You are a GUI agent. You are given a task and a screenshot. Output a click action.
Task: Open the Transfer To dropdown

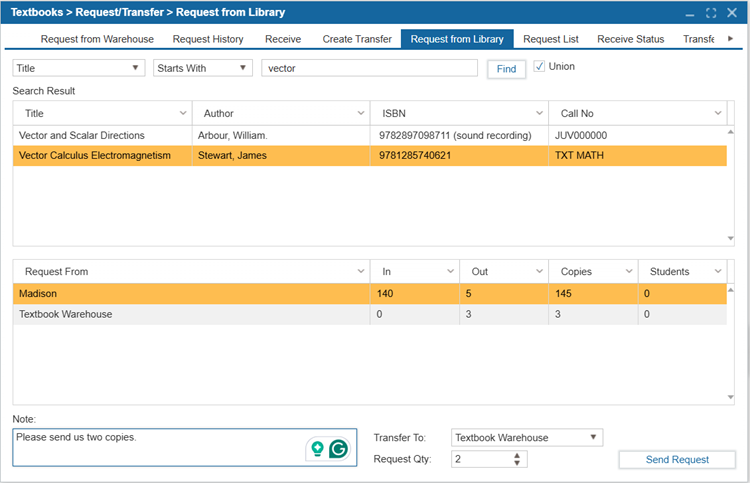[593, 437]
